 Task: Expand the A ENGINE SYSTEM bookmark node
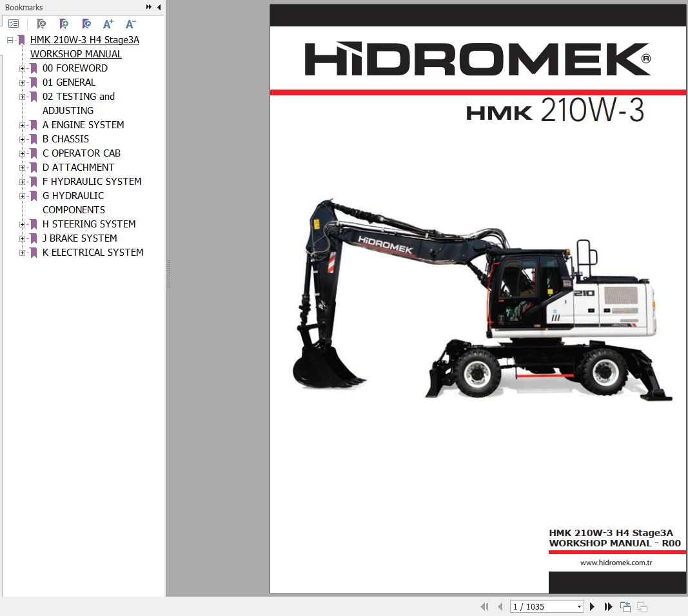pos(23,125)
